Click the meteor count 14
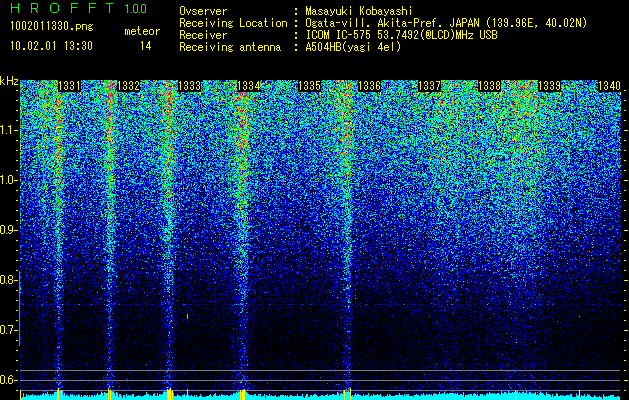 coord(145,46)
